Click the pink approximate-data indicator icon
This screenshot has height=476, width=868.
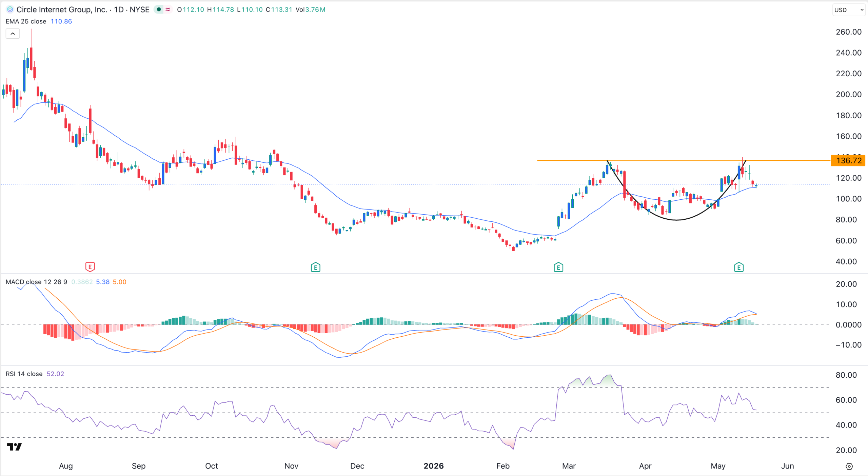point(168,9)
